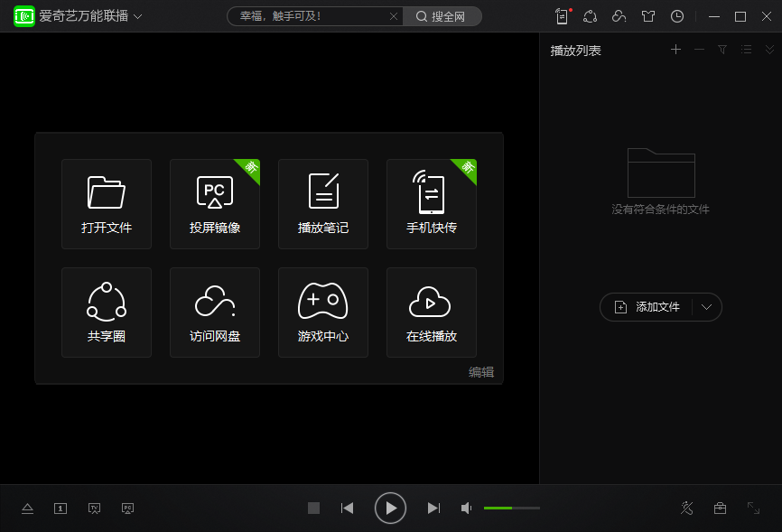Launch the 游戏中心 game center tile
Image resolution: width=782 pixels, height=532 pixels.
click(323, 313)
